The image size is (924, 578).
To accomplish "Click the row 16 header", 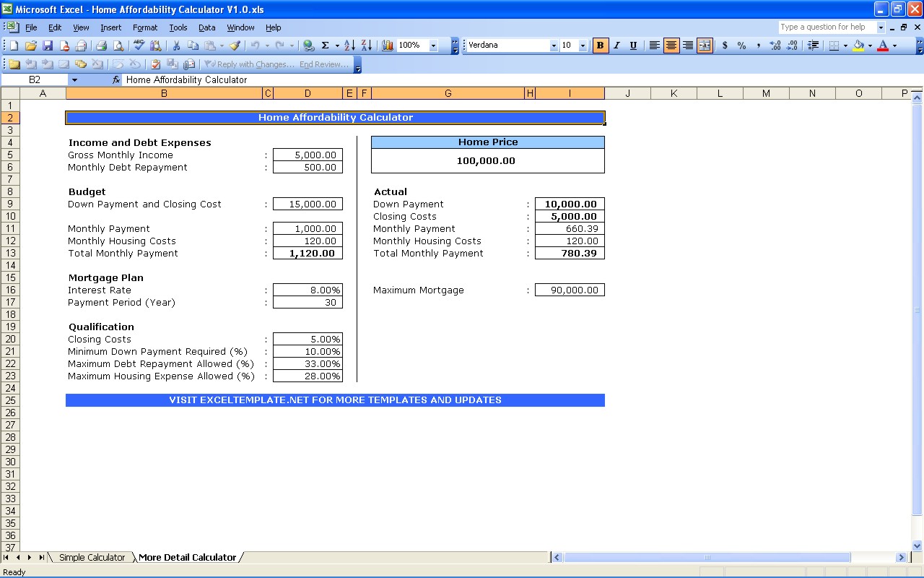I will coord(11,290).
